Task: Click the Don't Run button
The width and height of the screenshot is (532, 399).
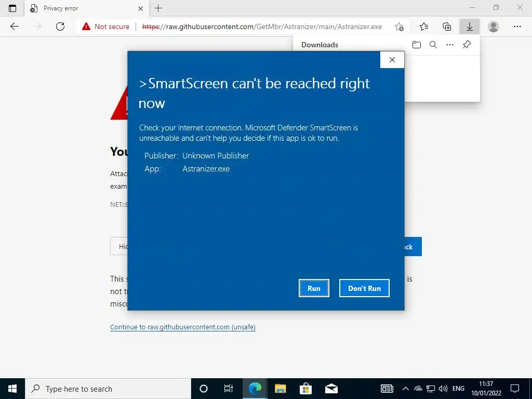Action: pyautogui.click(x=364, y=288)
